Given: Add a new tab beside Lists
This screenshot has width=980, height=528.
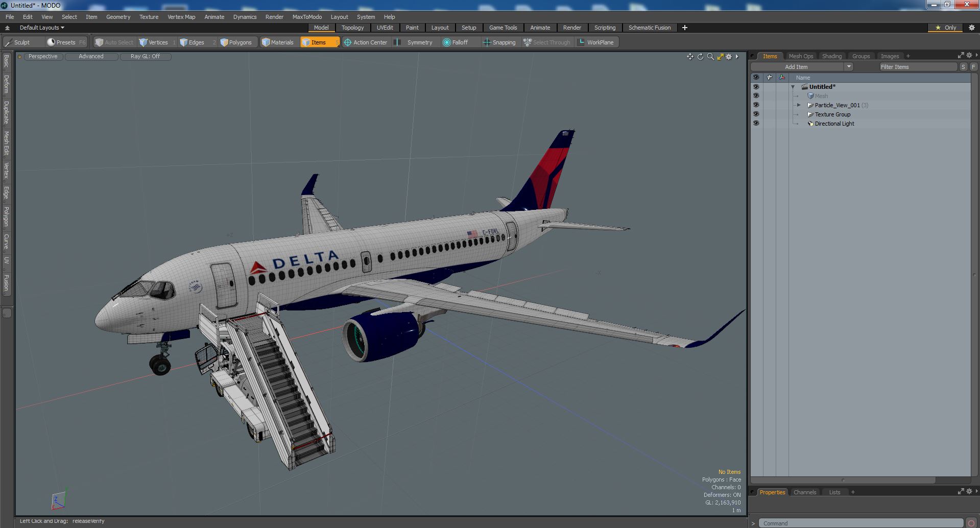Looking at the screenshot, I should click(x=852, y=492).
